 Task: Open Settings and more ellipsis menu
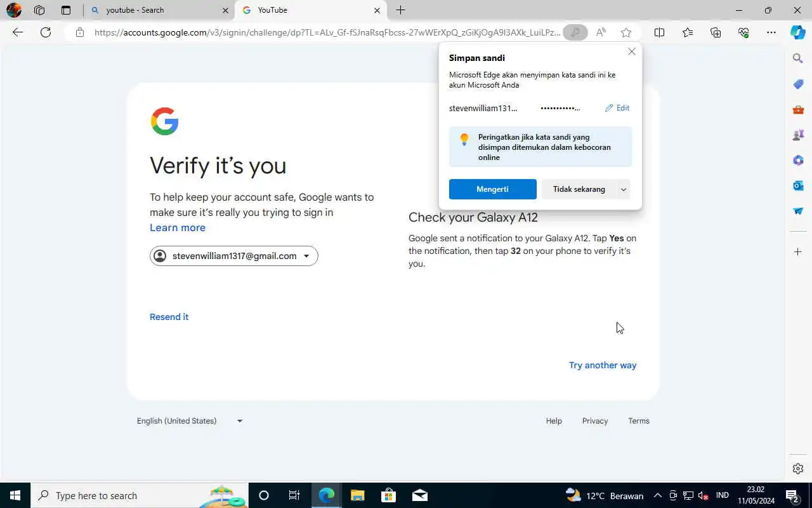(771, 32)
